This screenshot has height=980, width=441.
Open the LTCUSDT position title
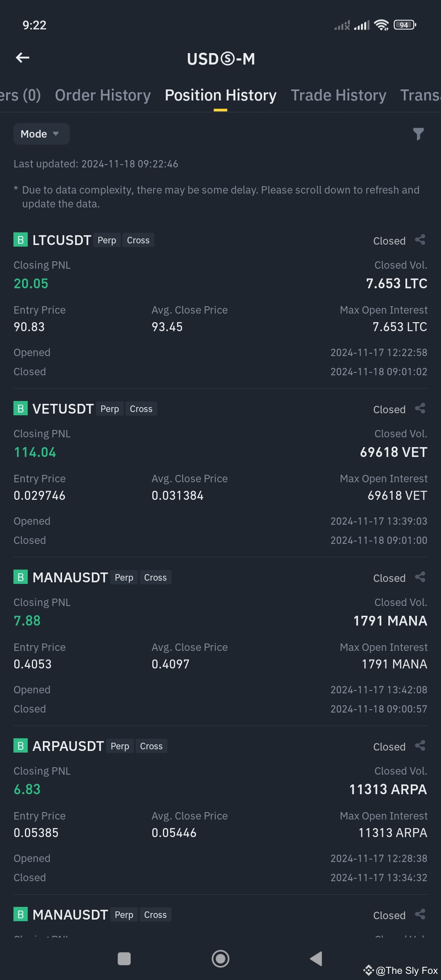click(x=62, y=240)
